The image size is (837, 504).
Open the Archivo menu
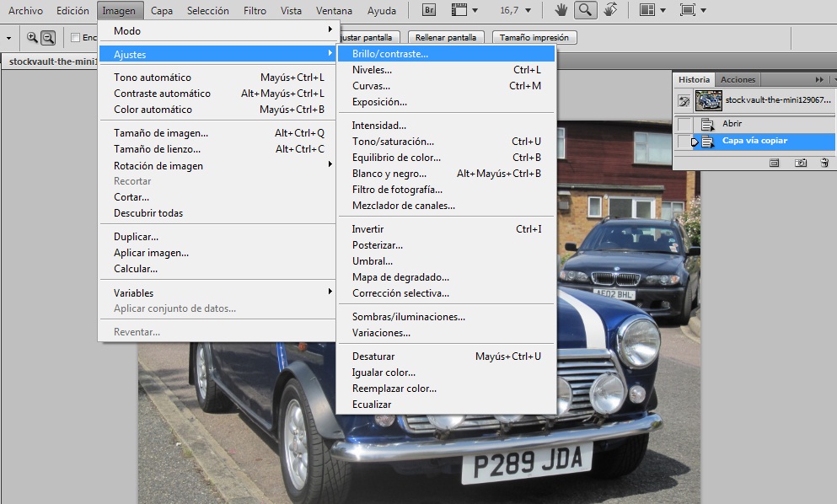pyautogui.click(x=25, y=11)
